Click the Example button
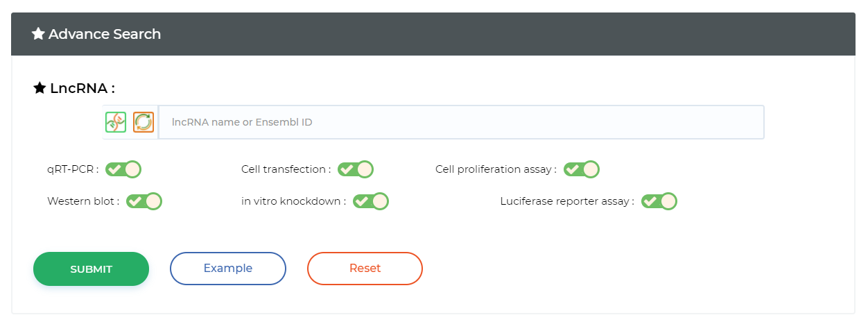Screen dimensions: 868x322 pyautogui.click(x=228, y=269)
